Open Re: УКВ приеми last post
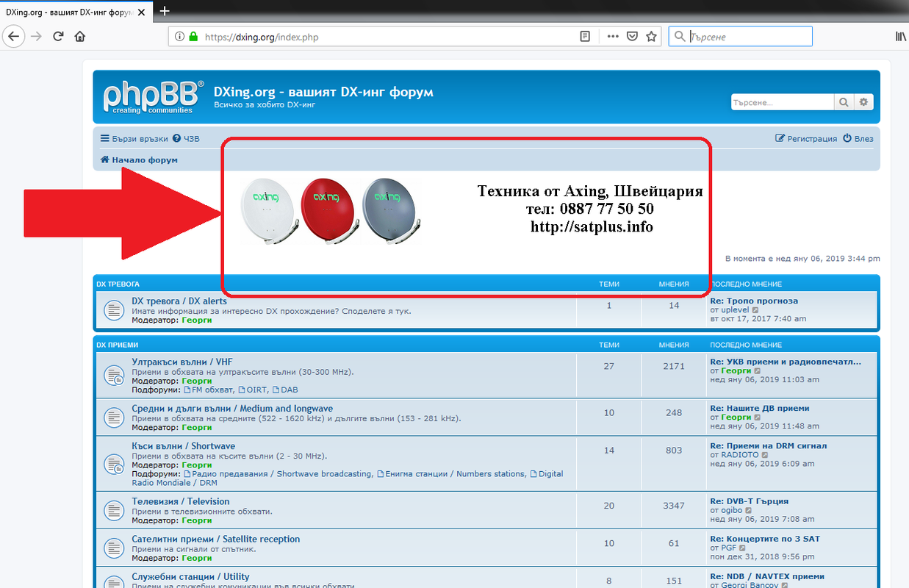The height and width of the screenshot is (588, 909). [x=786, y=362]
